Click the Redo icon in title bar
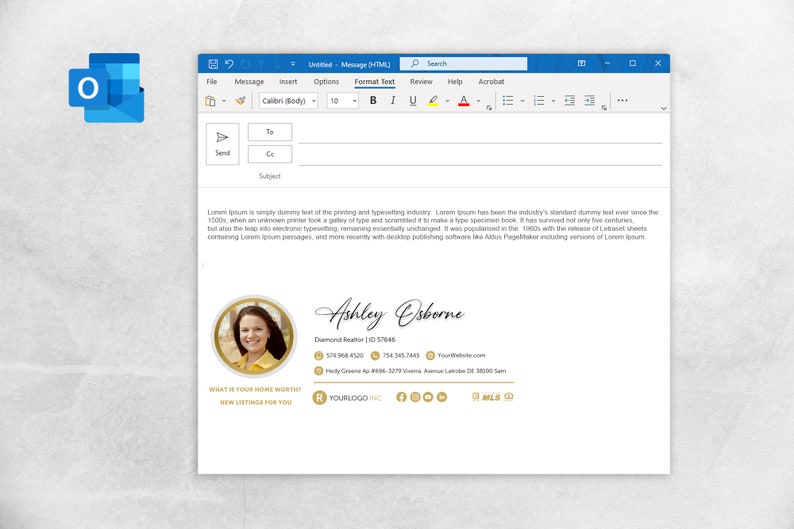The height and width of the screenshot is (529, 794). 245,64
